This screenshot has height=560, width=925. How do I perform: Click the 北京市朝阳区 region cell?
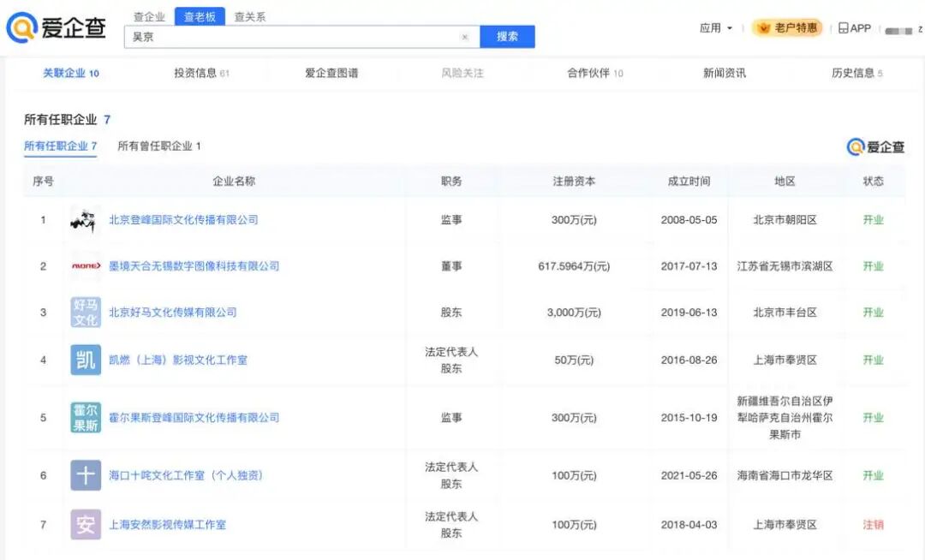pyautogui.click(x=785, y=220)
